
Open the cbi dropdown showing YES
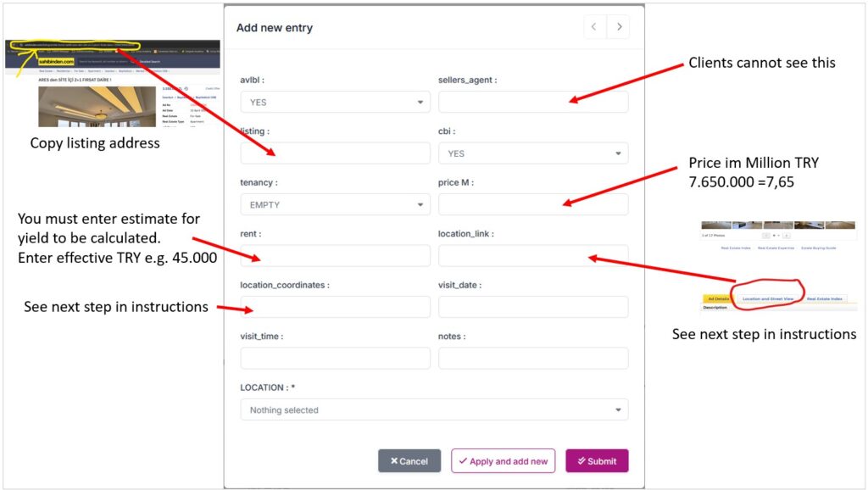(x=533, y=153)
